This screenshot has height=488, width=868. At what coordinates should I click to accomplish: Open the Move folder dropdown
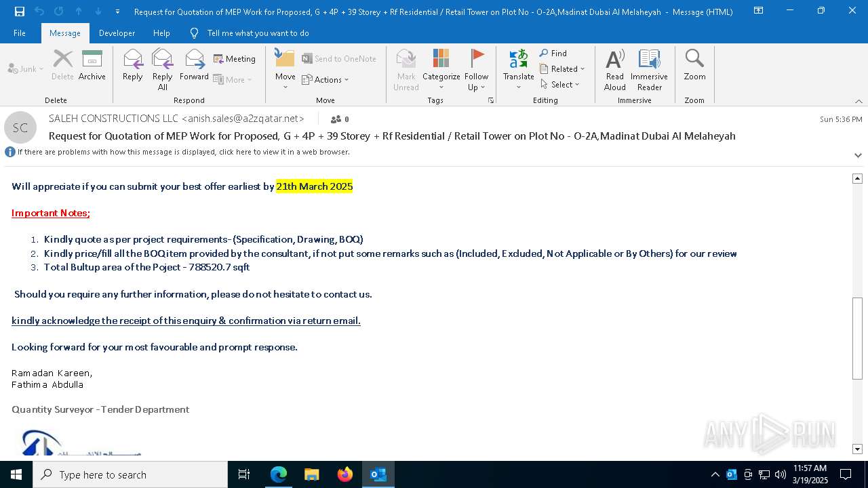point(285,70)
